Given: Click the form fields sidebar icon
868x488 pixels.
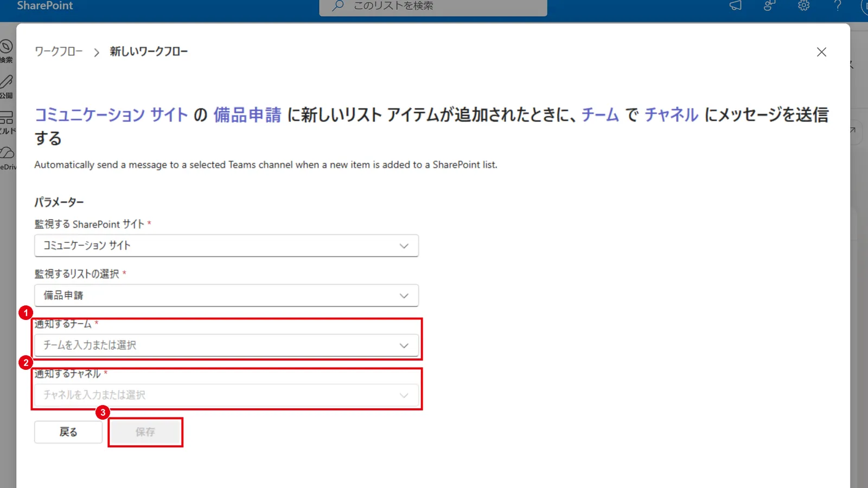Looking at the screenshot, I should pyautogui.click(x=7, y=117).
